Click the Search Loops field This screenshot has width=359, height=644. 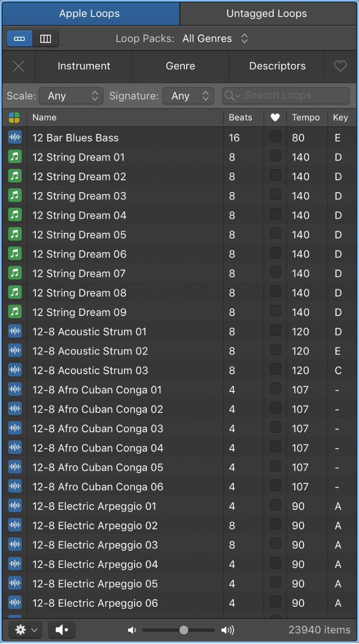pyautogui.click(x=286, y=96)
